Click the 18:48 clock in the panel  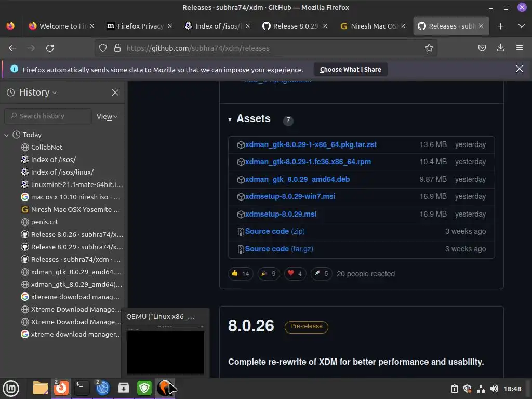[512, 389]
